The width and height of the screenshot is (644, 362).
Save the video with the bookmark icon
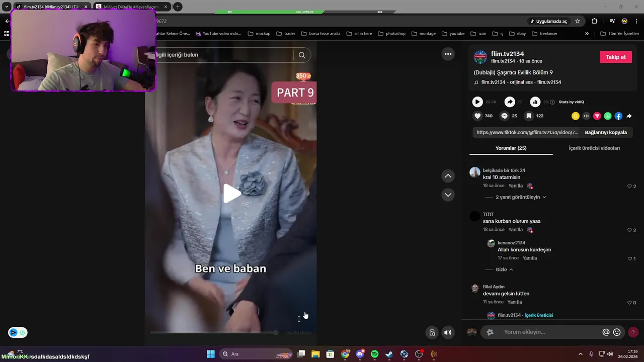click(529, 116)
